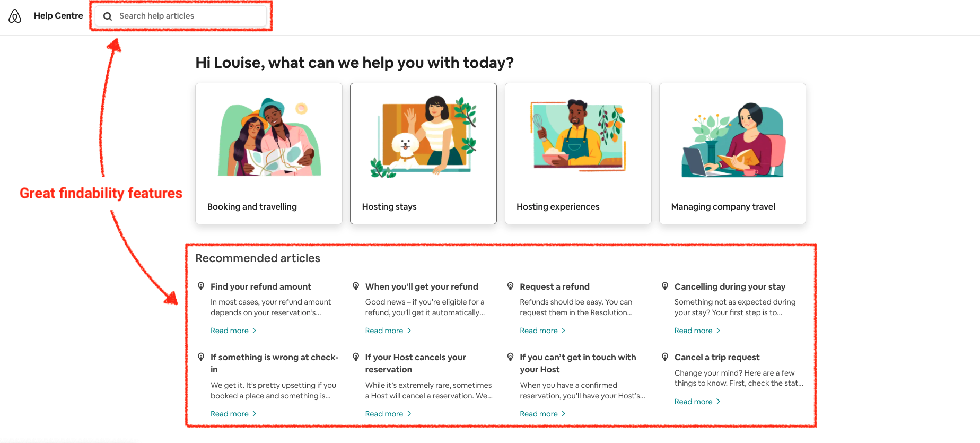The image size is (980, 443).
Task: Read more about If something is wrong at check-in
Action: 230,413
